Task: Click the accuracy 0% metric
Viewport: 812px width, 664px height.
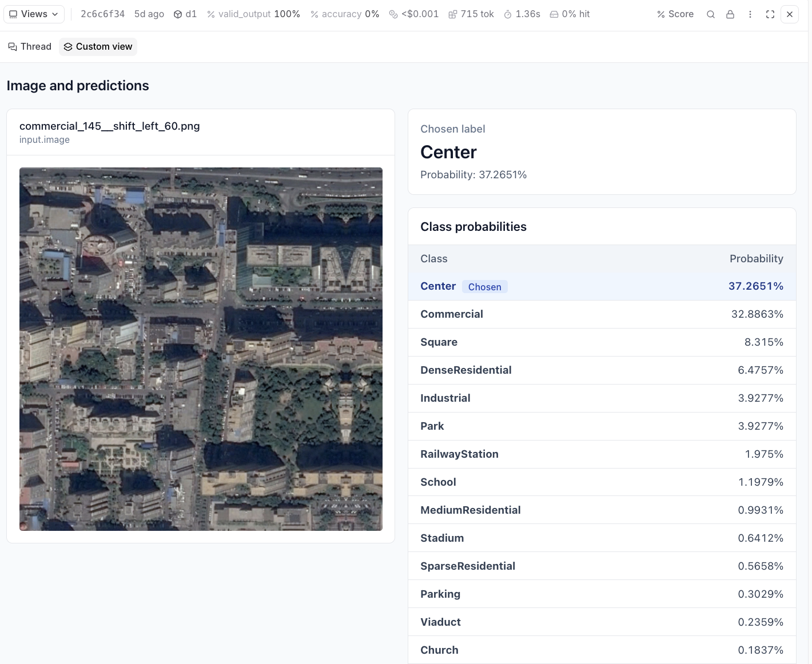Action: pyautogui.click(x=345, y=14)
